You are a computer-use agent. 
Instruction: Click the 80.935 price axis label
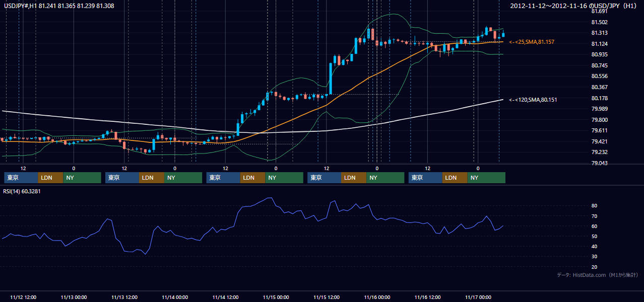point(599,54)
